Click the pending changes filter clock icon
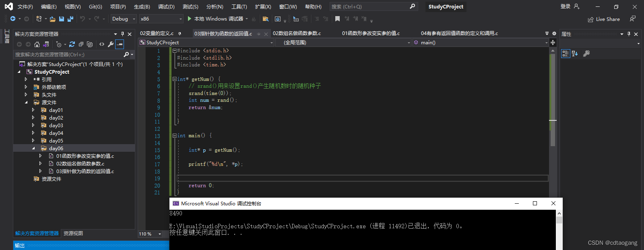Image resolution: width=644 pixels, height=250 pixels. [x=59, y=44]
